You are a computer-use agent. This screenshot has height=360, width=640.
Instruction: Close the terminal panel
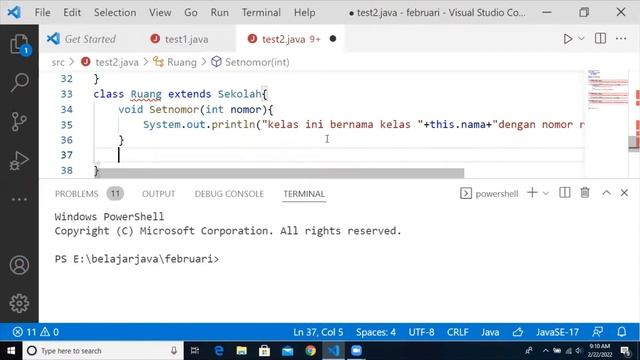(624, 193)
